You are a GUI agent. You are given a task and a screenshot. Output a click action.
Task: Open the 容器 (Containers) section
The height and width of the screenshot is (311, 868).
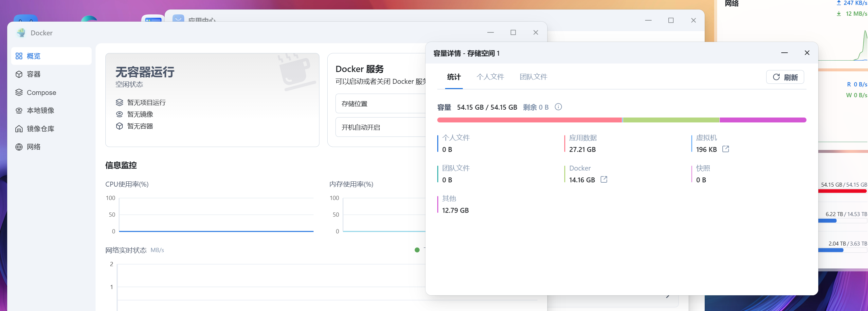pos(34,74)
